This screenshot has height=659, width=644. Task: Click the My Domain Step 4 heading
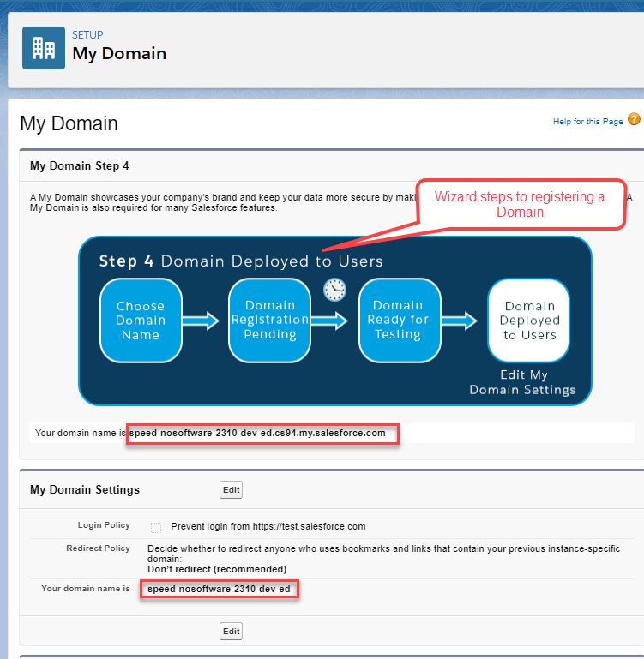[x=80, y=166]
